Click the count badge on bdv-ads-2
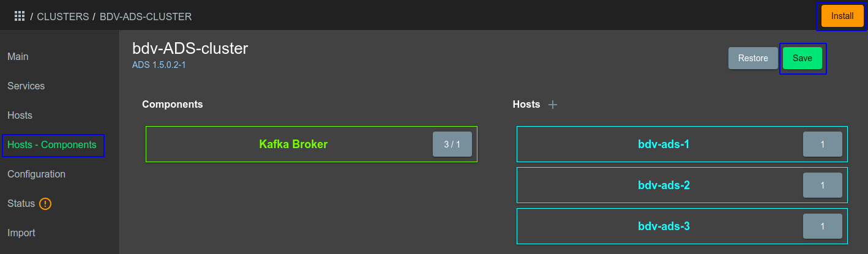The height and width of the screenshot is (254, 868). [822, 185]
